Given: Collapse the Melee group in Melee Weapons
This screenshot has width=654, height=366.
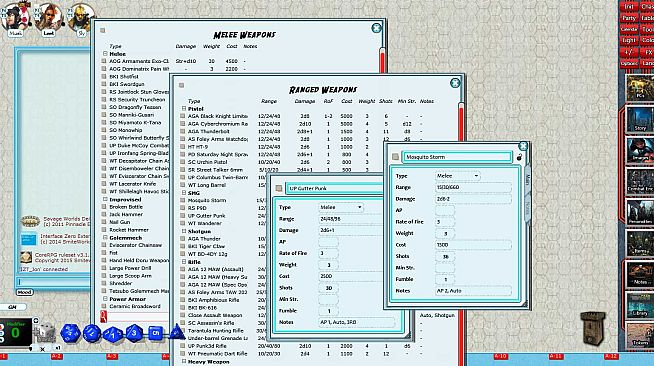Looking at the screenshot, I should (x=105, y=54).
